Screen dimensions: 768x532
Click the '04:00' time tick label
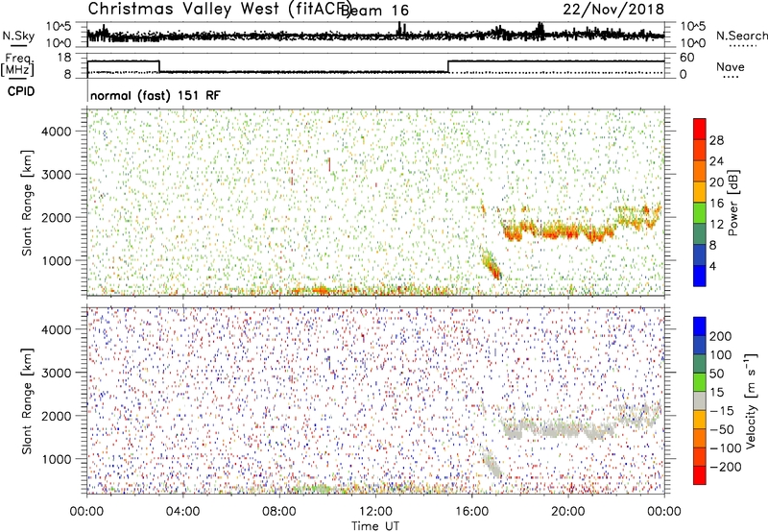[x=182, y=512]
